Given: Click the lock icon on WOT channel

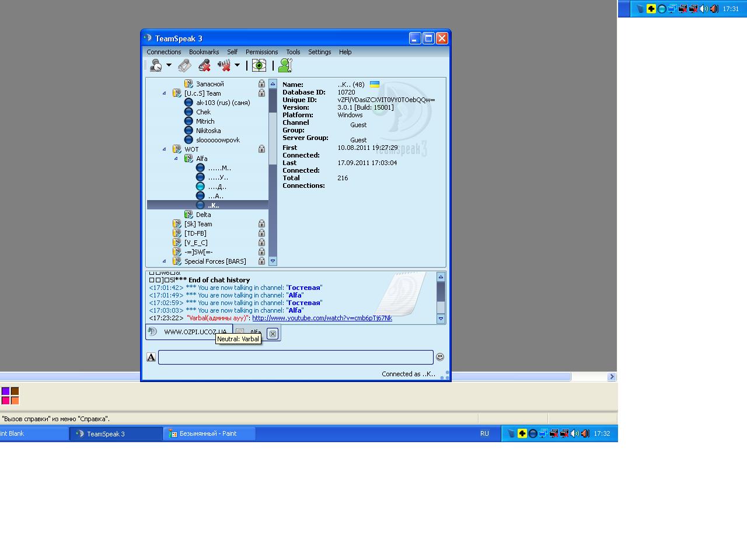Looking at the screenshot, I should [261, 149].
